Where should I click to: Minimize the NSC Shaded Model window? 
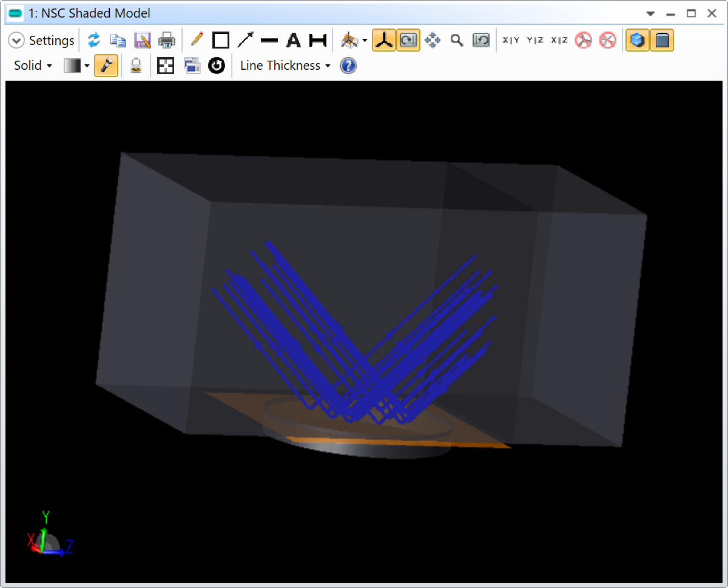(670, 14)
